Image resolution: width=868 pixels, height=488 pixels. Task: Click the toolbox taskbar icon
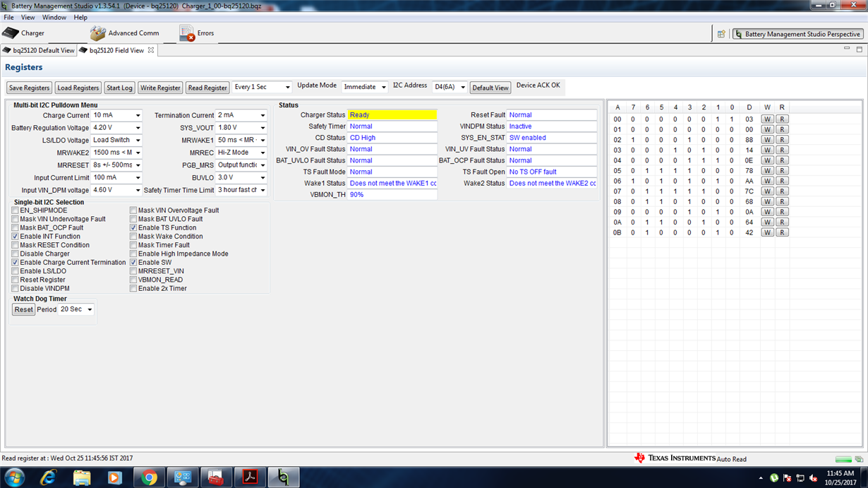(217, 477)
